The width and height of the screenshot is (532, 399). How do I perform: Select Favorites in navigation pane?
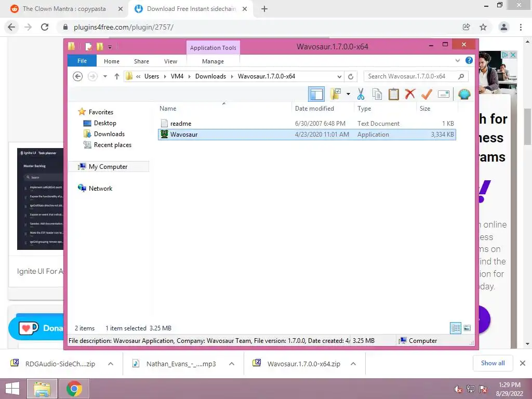point(101,112)
